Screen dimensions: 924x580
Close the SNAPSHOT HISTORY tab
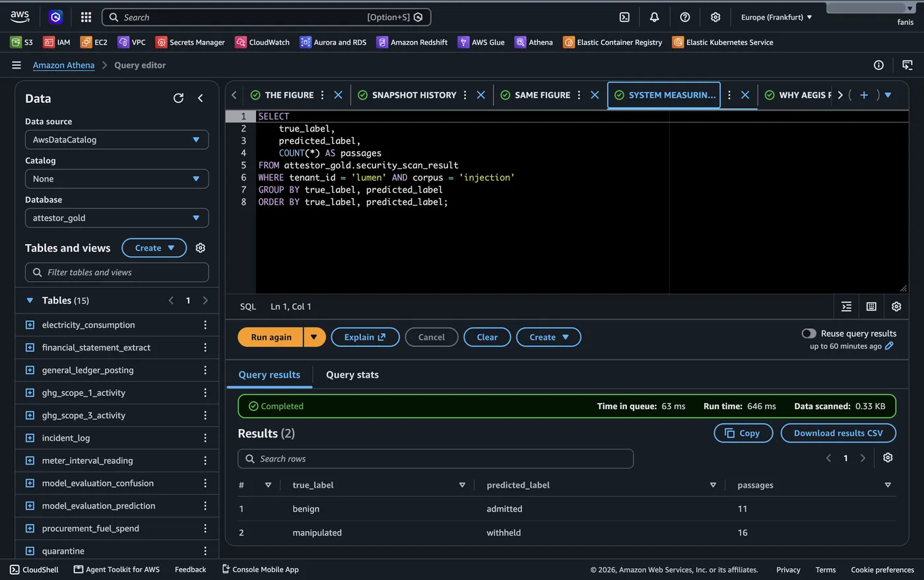[481, 95]
